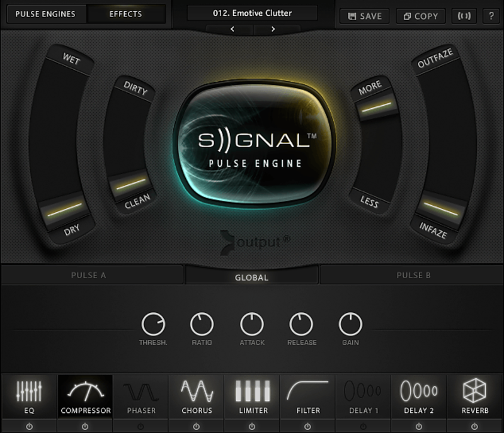This screenshot has width=504, height=433.
Task: Select the Delay 2 effect icon
Action: (419, 391)
